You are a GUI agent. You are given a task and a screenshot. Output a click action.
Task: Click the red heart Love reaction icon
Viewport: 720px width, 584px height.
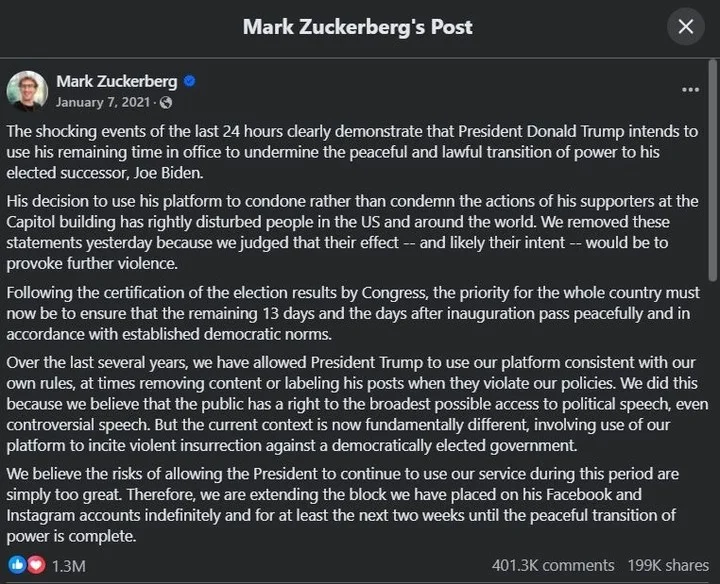coord(36,565)
